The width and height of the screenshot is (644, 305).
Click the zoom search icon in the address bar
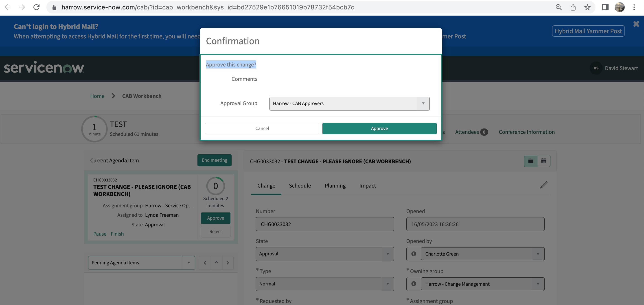(x=558, y=7)
